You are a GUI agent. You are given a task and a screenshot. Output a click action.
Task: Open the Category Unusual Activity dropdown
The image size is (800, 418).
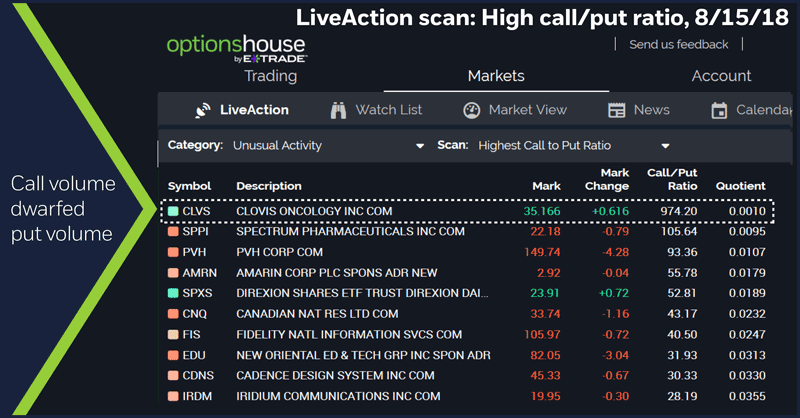[x=420, y=146]
